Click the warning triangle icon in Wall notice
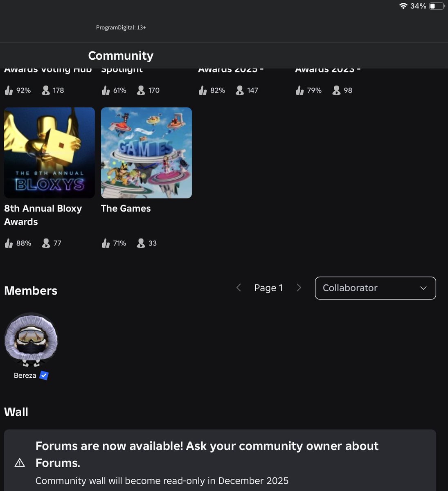This screenshot has height=491, width=448. coord(20,463)
